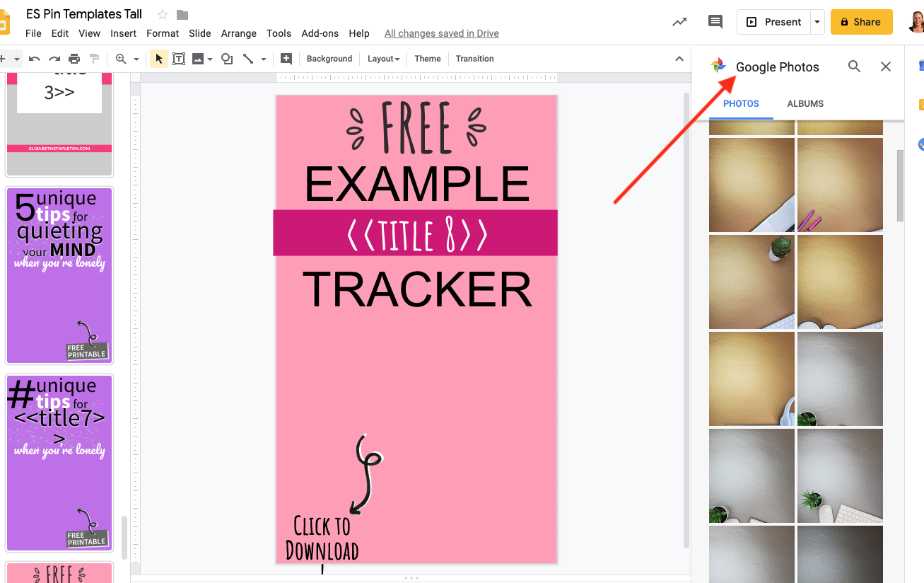924x583 pixels.
Task: Click the activity trend line icon
Action: tap(679, 22)
